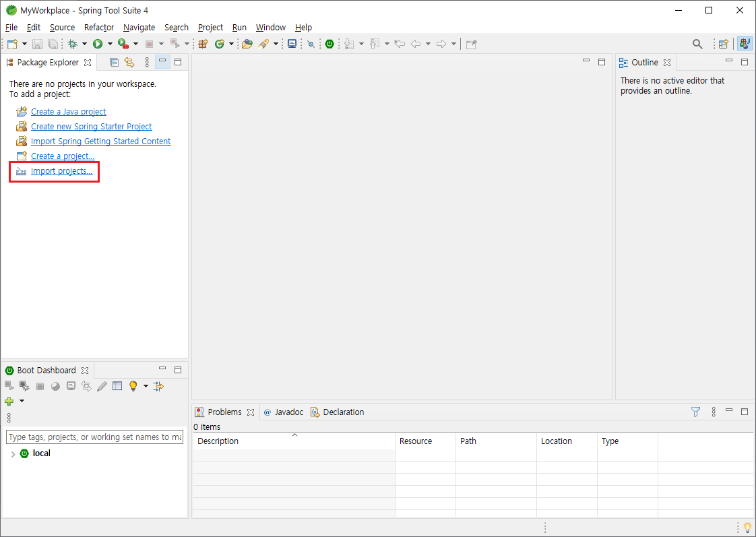Click the Forward navigation arrow
Viewport: 756px width, 537px height.
[x=441, y=44]
